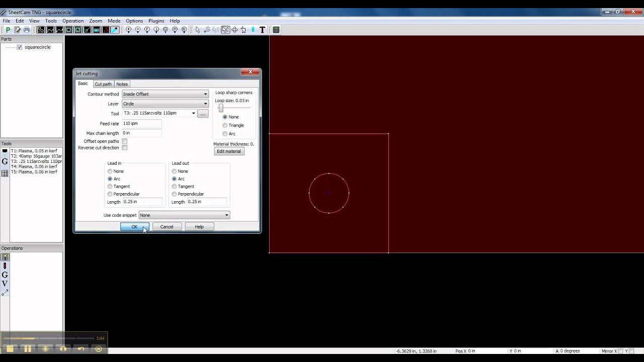Click the black bold T text icon
Viewport: 644px width, 362px height.
point(262,30)
